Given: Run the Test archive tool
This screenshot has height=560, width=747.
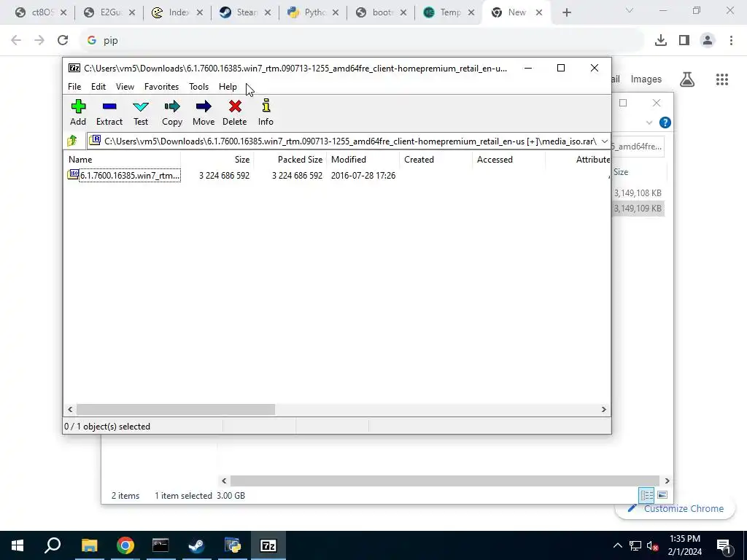Looking at the screenshot, I should click(x=141, y=112).
